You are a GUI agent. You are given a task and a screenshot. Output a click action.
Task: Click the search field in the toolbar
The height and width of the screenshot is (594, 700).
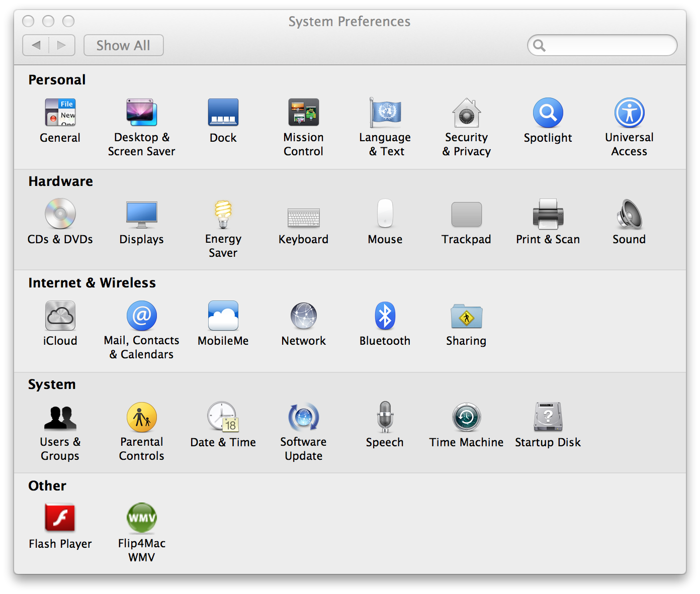[602, 45]
